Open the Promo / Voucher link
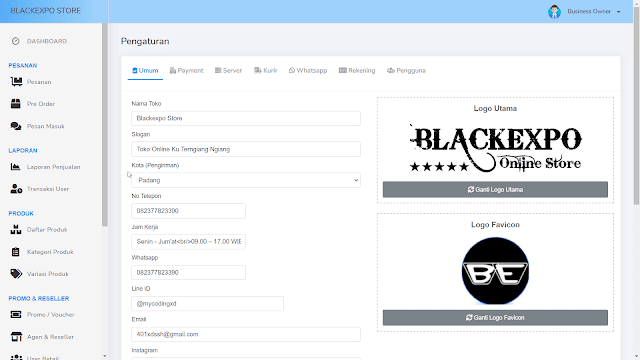 51,315
